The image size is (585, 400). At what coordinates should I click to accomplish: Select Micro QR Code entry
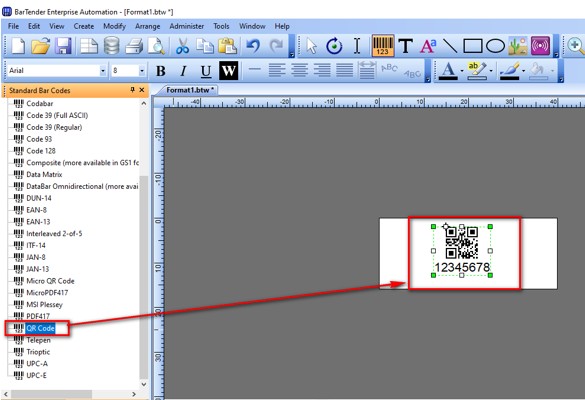coord(50,281)
